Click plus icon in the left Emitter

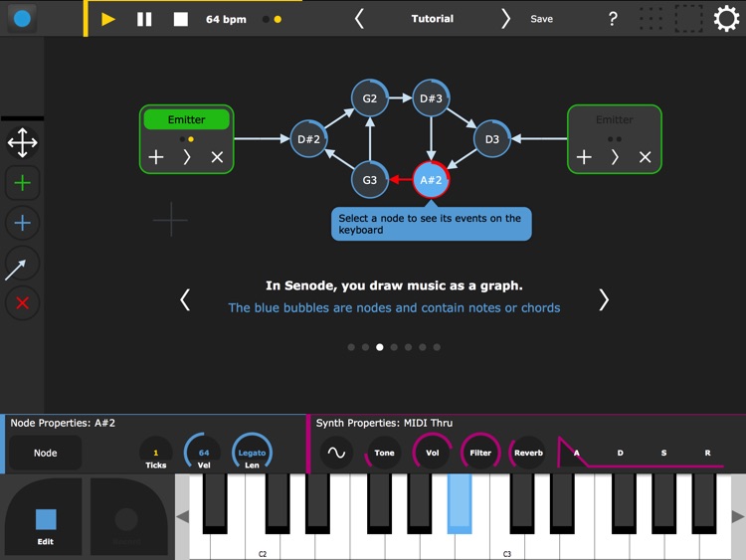pos(156,157)
